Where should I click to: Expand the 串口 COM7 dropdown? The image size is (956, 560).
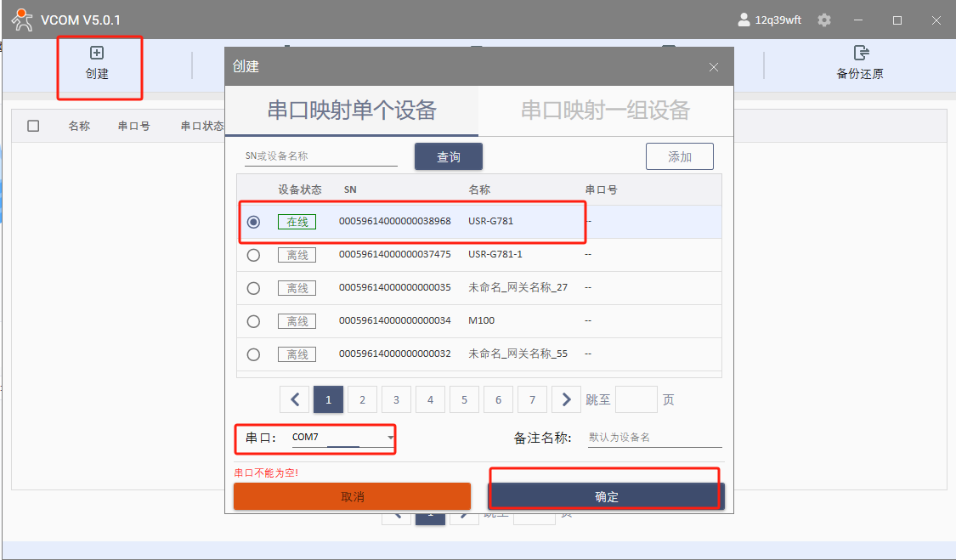pos(390,438)
